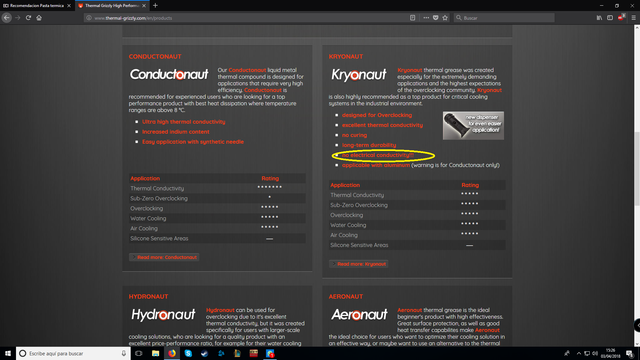This screenshot has height=360, width=640.
Task: Click the Buscar search field
Action: [504, 18]
